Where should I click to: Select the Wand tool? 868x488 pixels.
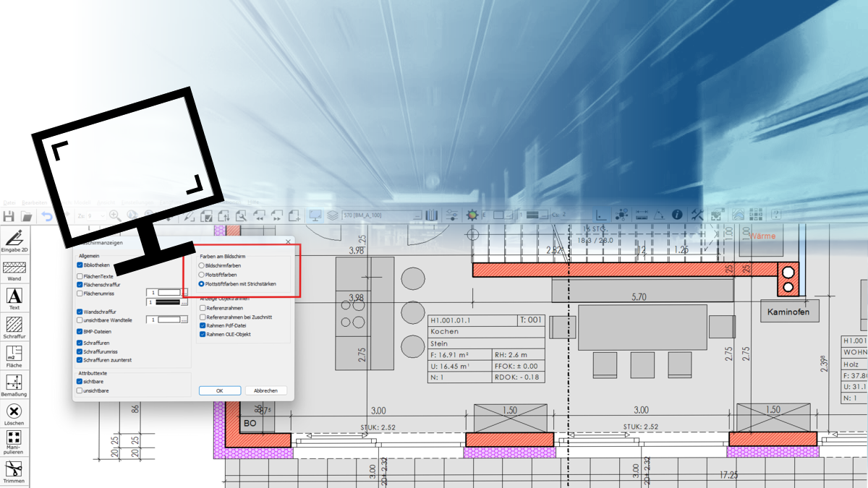pos(14,270)
